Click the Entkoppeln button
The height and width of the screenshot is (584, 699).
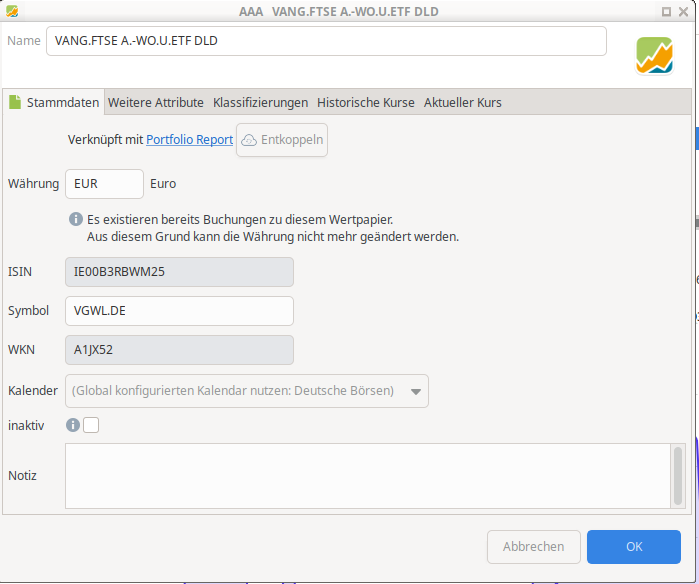282,140
